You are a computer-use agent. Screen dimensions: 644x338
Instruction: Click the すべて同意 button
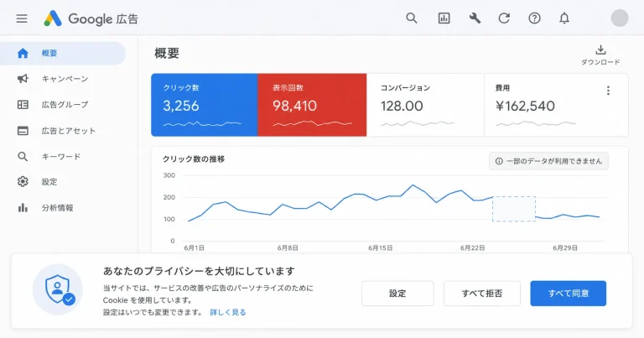tap(568, 294)
